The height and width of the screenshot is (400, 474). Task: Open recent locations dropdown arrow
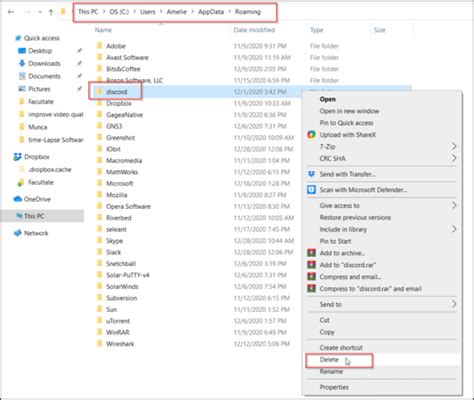(x=40, y=12)
